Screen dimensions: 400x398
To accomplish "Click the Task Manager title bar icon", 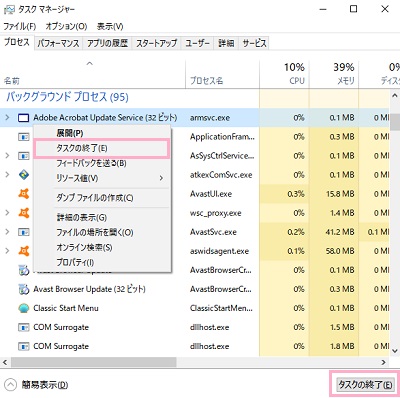I will coord(9,10).
